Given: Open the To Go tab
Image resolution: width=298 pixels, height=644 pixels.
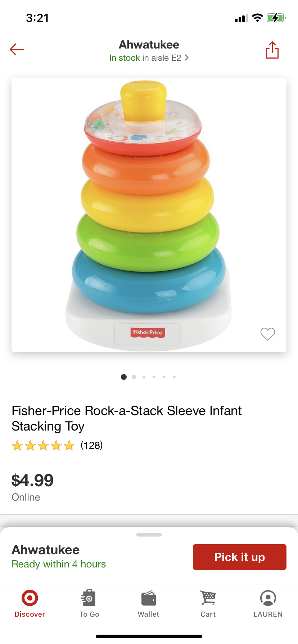Looking at the screenshot, I should (89, 603).
